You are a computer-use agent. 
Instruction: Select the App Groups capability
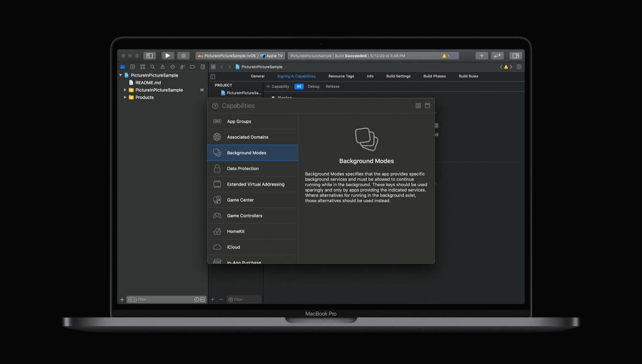[253, 121]
